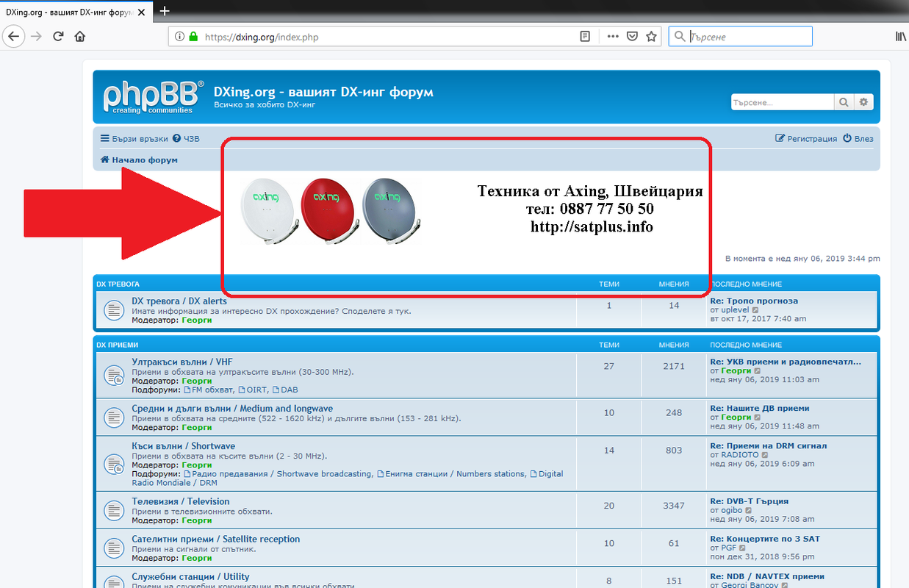Open Радио предавания / Shortwave broadcasting subforum
Screen dimensions: 909x588
click(x=278, y=474)
